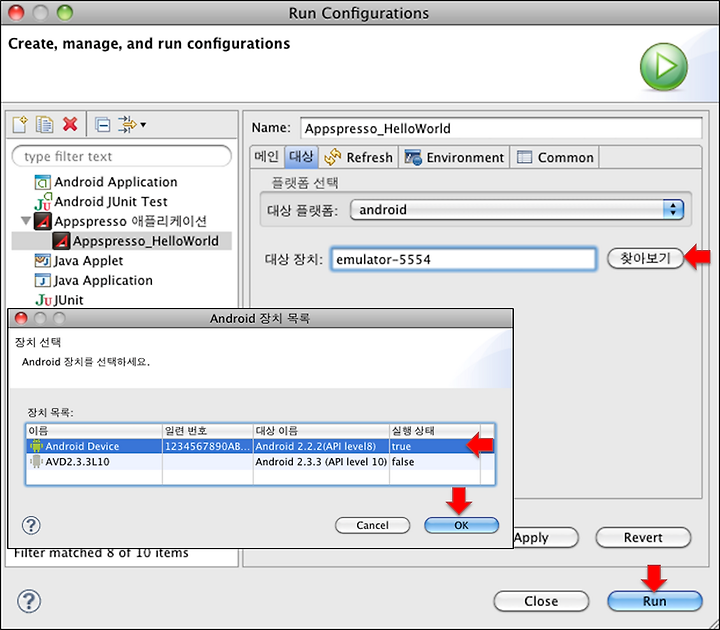720x630 pixels.
Task: Click the Refresh tab arrows icon
Action: 332,158
